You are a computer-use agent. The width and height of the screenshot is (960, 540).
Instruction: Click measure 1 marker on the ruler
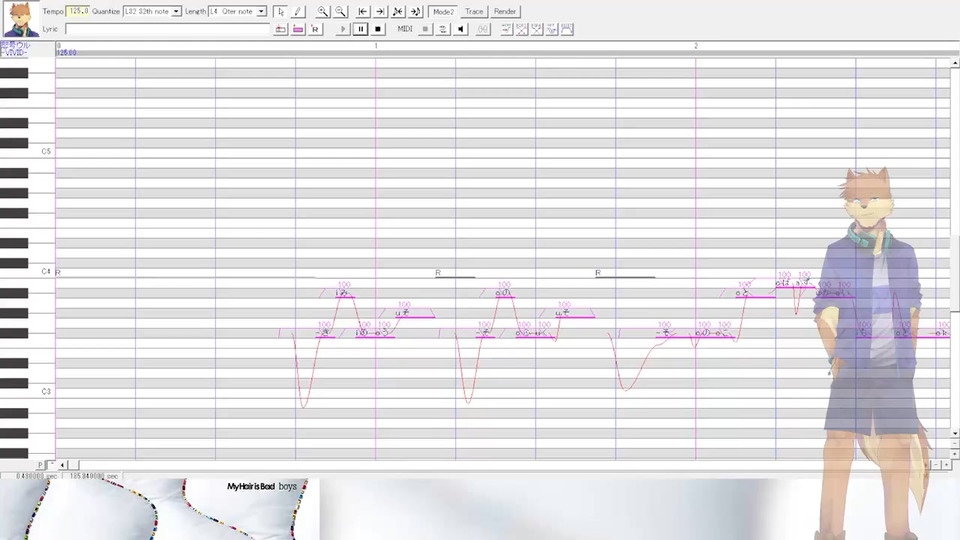pyautogui.click(x=376, y=46)
